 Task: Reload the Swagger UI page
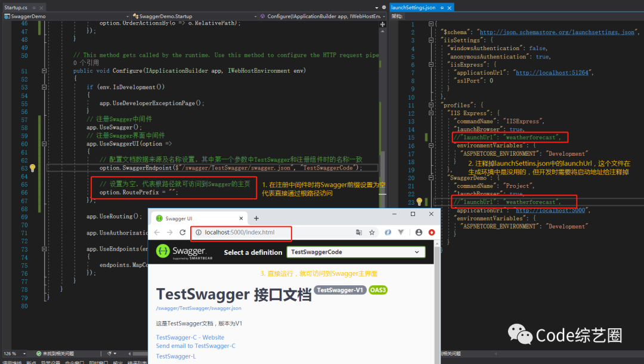(183, 233)
